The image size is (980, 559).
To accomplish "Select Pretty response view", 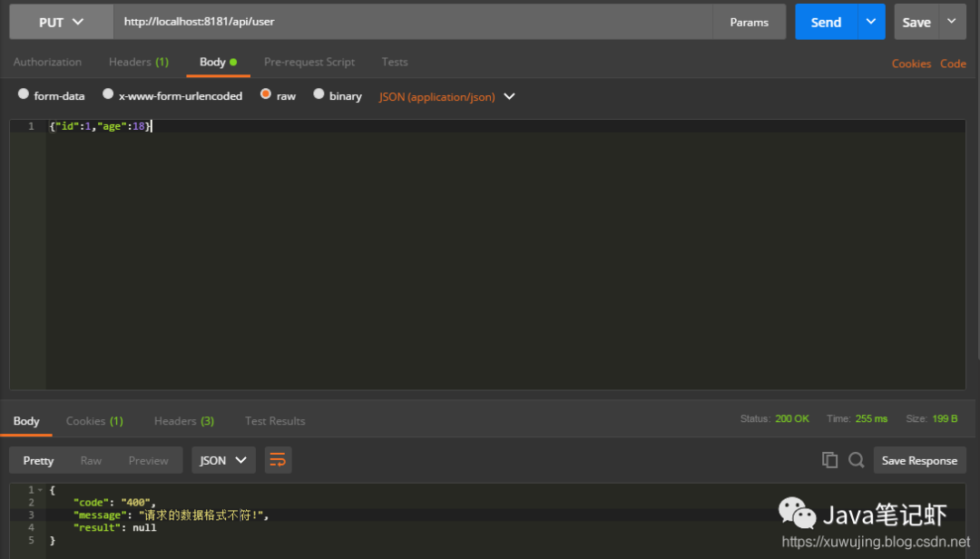I will [38, 460].
